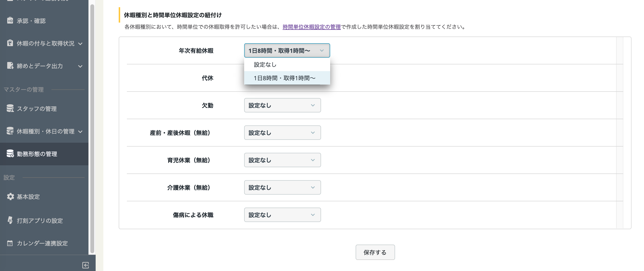Viewport: 644px width, 271px height.
Task: Follow the 時間単位休暇設定の管理 link
Action: click(x=311, y=27)
